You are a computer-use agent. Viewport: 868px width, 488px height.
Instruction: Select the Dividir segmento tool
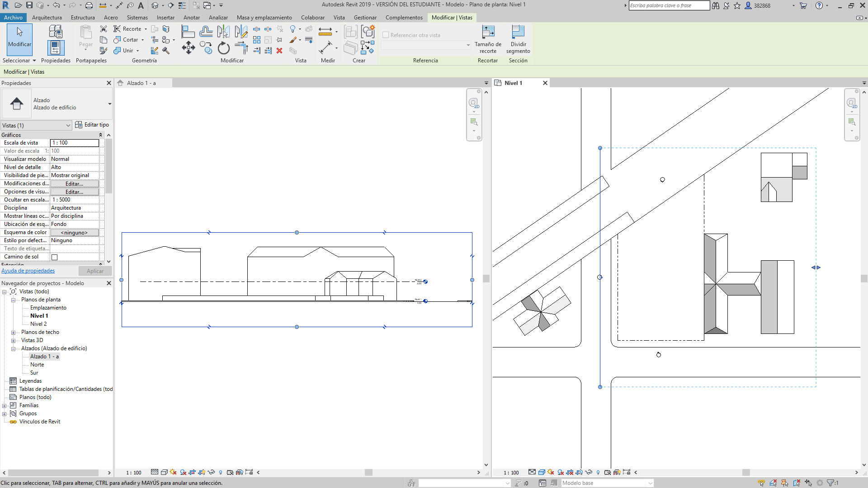coord(518,41)
